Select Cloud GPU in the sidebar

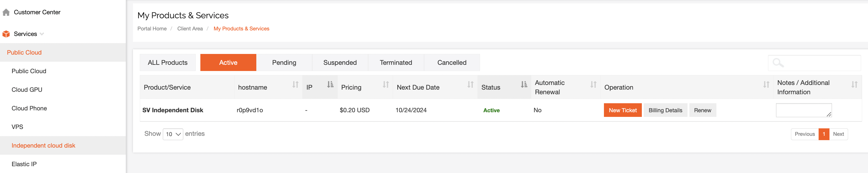point(27,90)
